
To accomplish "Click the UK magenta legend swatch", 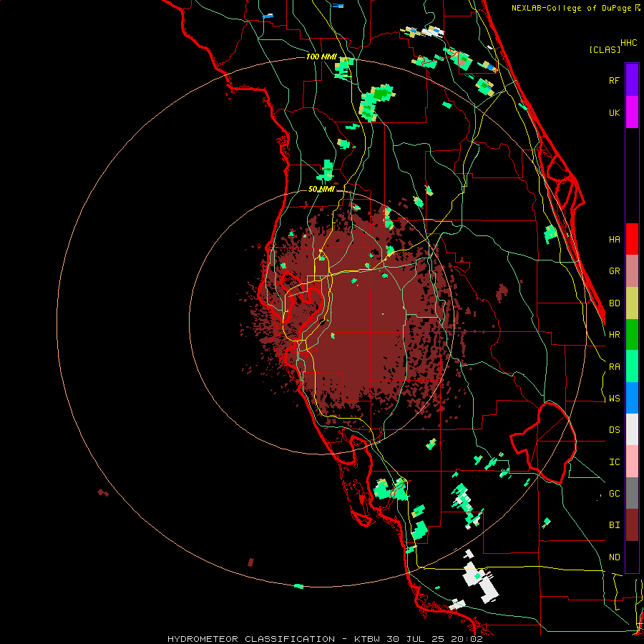I will click(632, 112).
